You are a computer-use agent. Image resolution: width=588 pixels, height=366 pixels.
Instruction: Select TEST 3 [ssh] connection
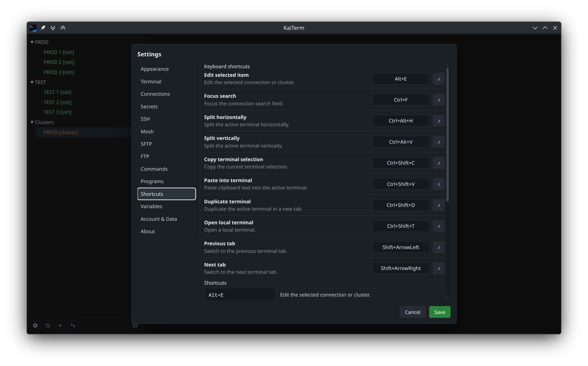pos(58,112)
